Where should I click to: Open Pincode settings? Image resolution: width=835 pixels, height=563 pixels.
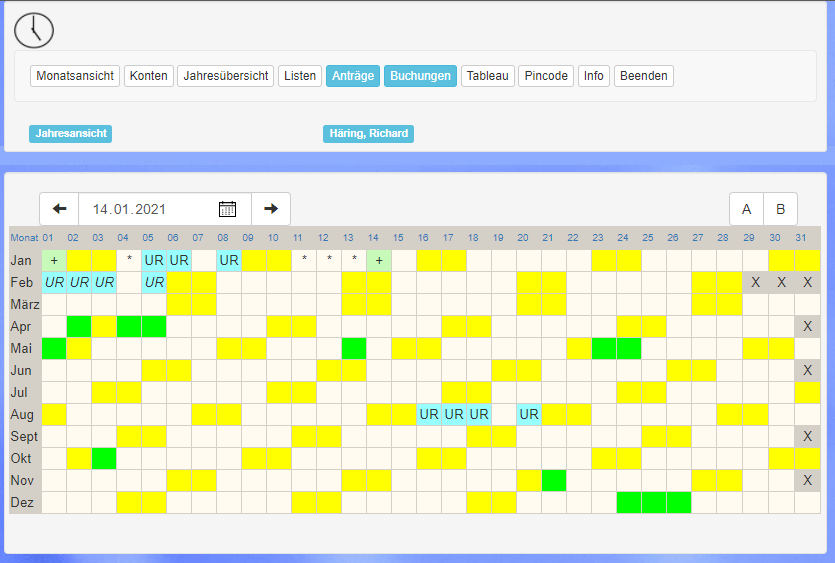(x=546, y=76)
